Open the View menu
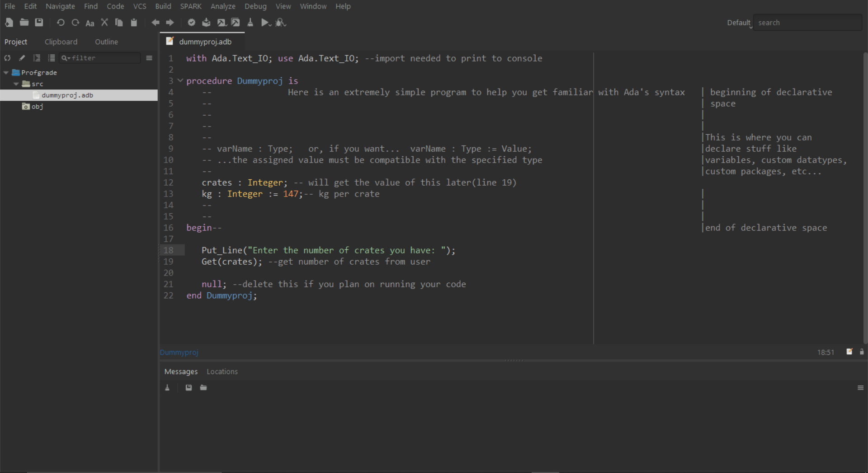 point(283,6)
